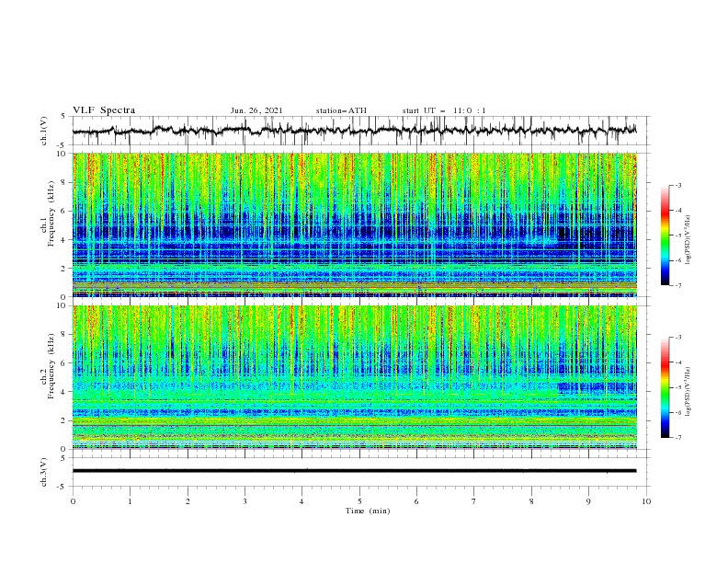Image resolution: width=728 pixels, height=563 pixels.
Task: Click time axis tick label '2'
Action: (188, 501)
